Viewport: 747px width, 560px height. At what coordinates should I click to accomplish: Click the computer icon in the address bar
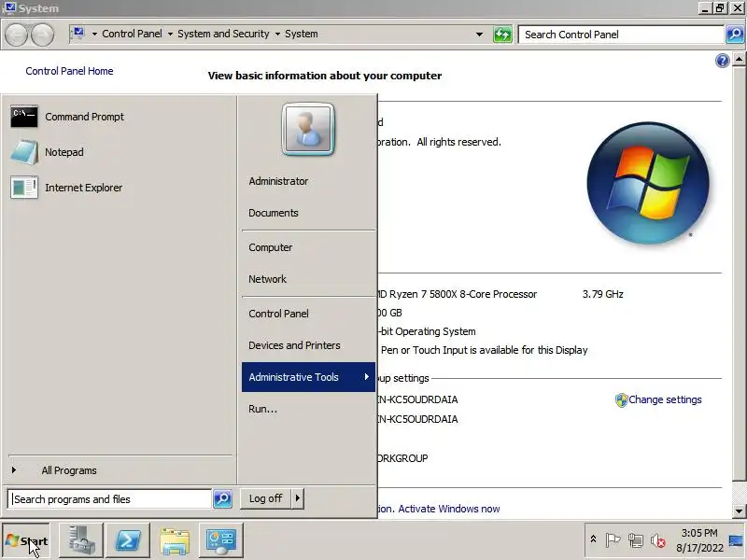tap(78, 34)
